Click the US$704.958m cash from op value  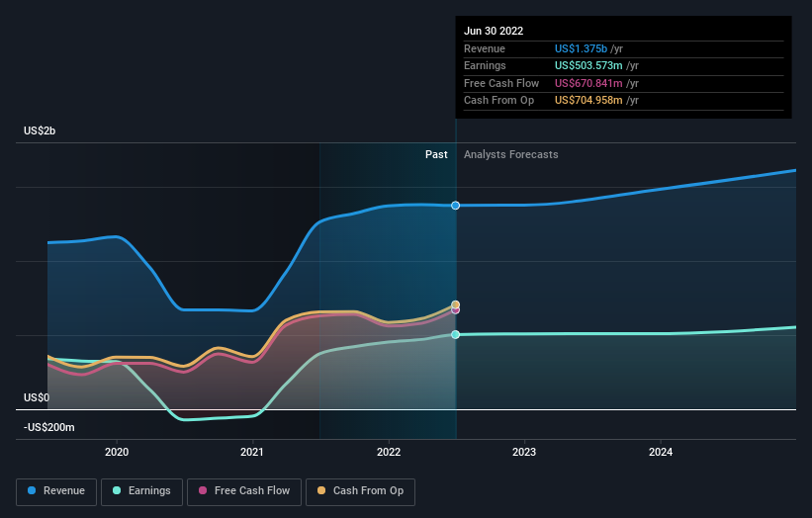tap(588, 101)
